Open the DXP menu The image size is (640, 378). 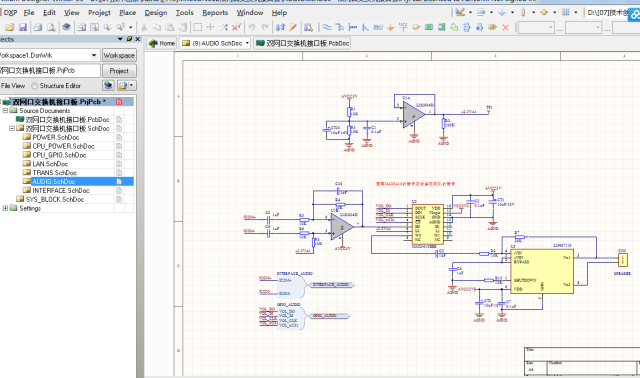(10, 13)
